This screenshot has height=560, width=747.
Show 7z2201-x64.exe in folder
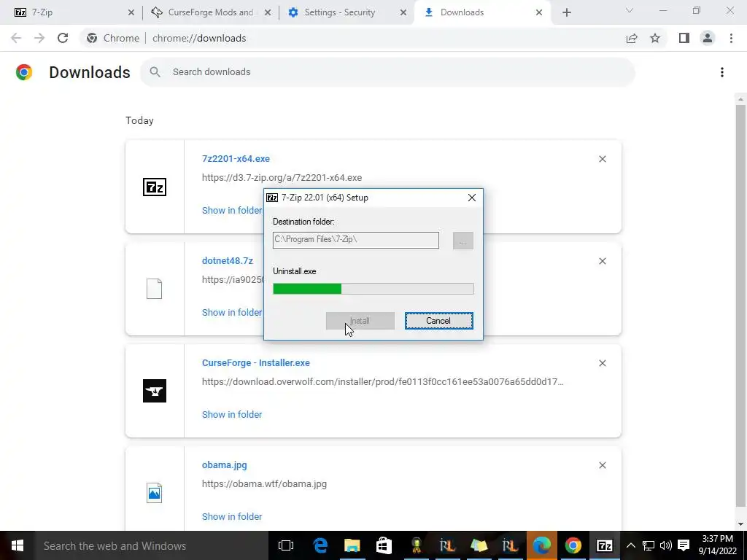pyautogui.click(x=232, y=211)
